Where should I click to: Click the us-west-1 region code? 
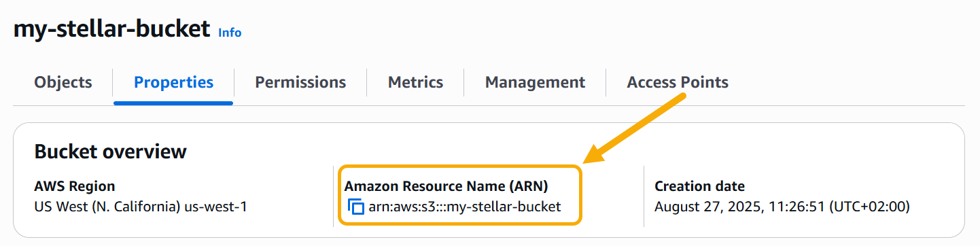(x=216, y=207)
